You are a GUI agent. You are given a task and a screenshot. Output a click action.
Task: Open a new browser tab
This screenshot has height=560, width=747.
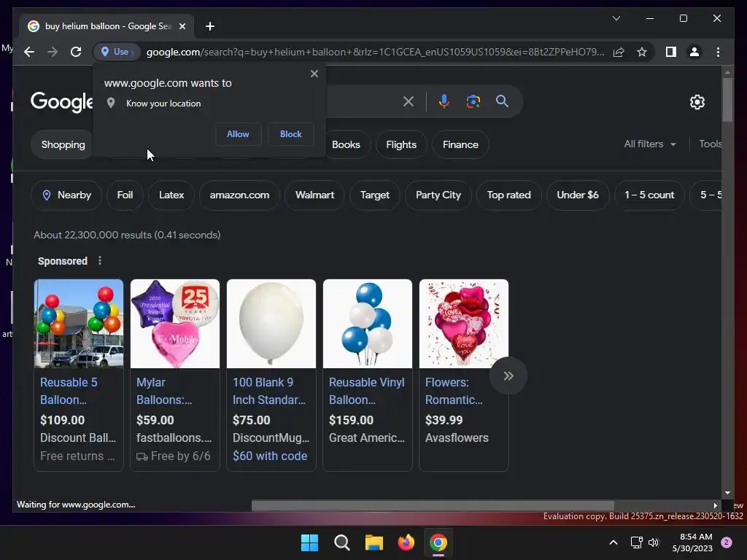coord(210,26)
